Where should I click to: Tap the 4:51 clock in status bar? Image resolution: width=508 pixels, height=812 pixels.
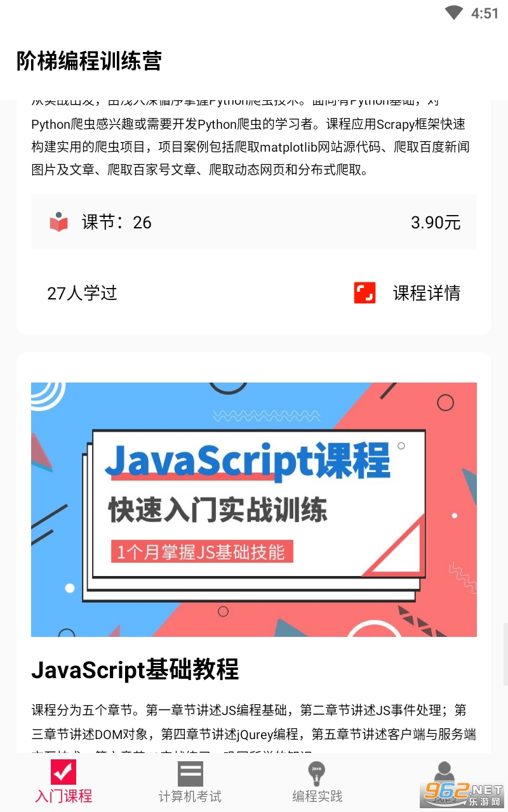click(x=485, y=13)
